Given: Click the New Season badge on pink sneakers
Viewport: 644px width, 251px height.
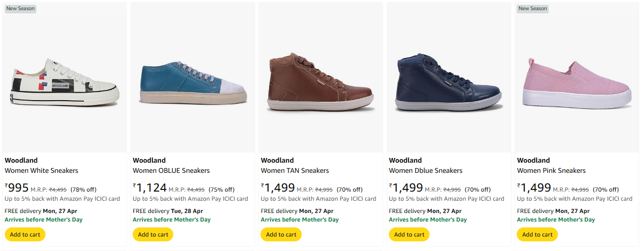Looking at the screenshot, I should 532,9.
